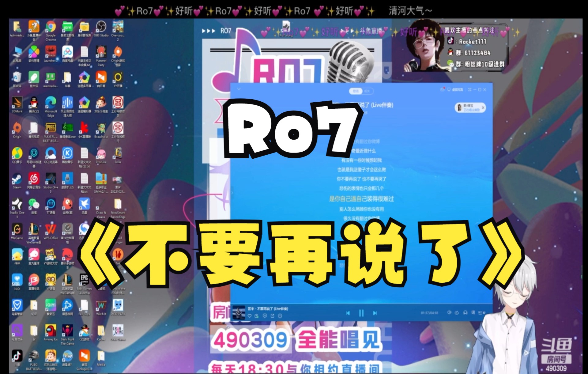Launch Witch It from the desktop

click(101, 307)
